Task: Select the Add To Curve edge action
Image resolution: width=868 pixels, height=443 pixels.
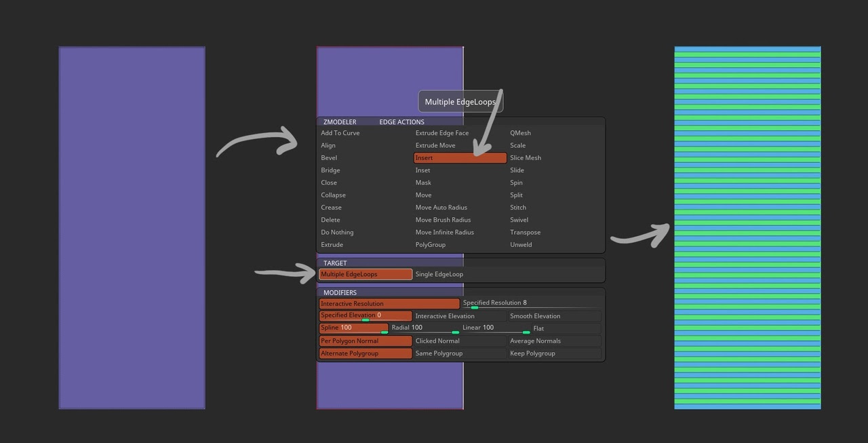Action: click(x=340, y=133)
